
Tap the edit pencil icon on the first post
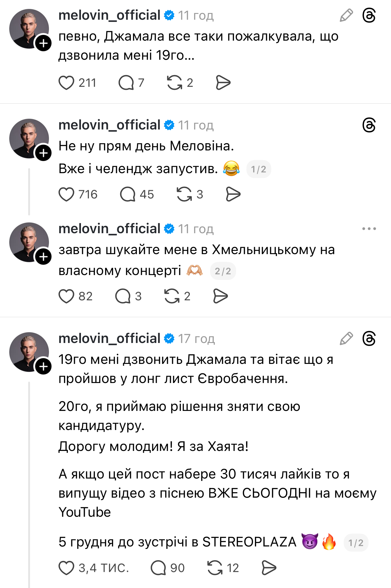[x=346, y=15]
